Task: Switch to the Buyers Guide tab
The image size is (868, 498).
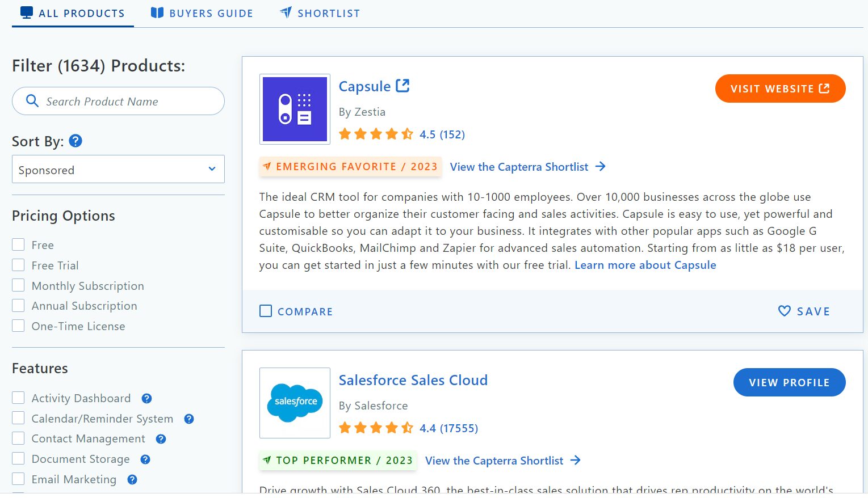Action: pos(202,13)
